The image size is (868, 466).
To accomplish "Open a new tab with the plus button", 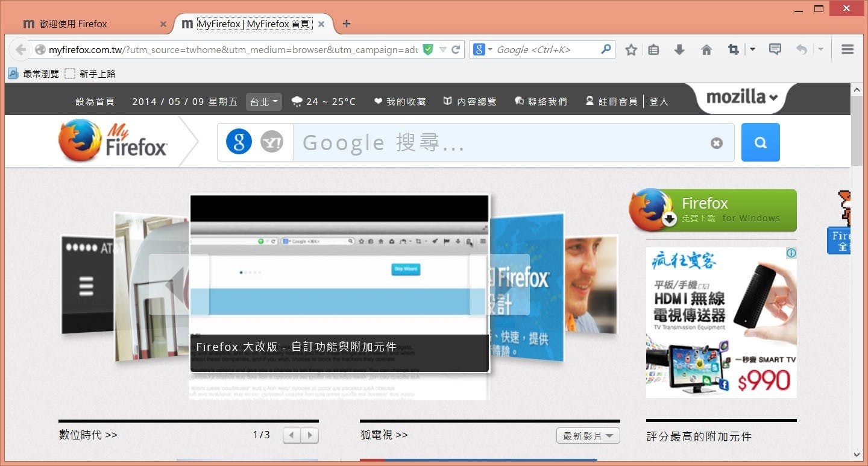I will (x=346, y=24).
